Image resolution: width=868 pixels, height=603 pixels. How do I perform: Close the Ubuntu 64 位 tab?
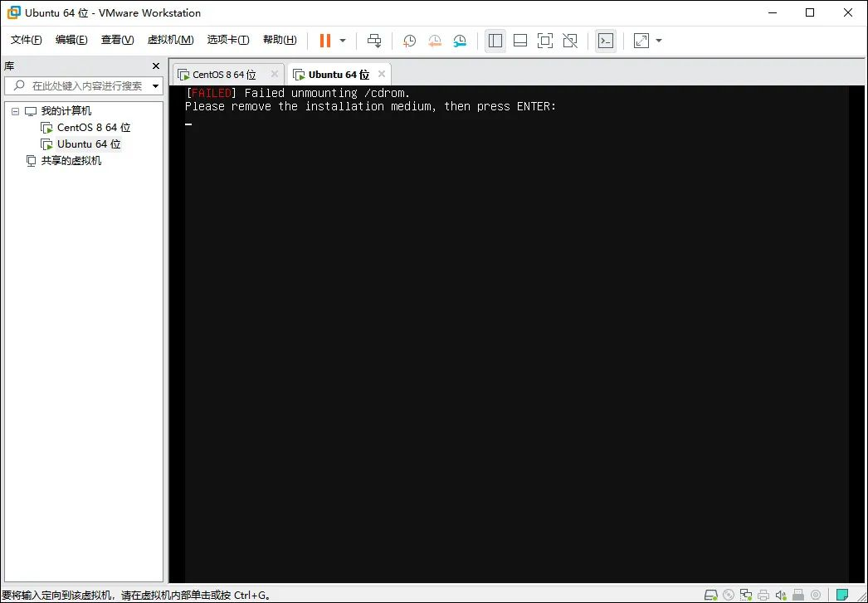[x=382, y=74]
